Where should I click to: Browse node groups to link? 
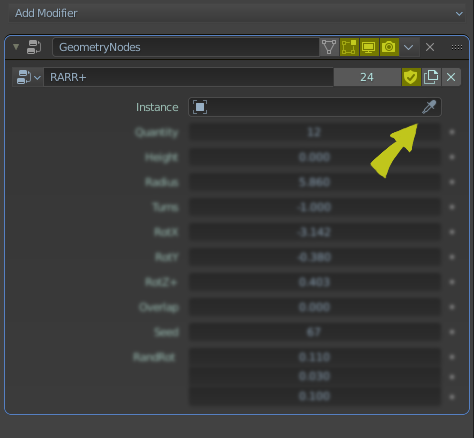[x=28, y=77]
